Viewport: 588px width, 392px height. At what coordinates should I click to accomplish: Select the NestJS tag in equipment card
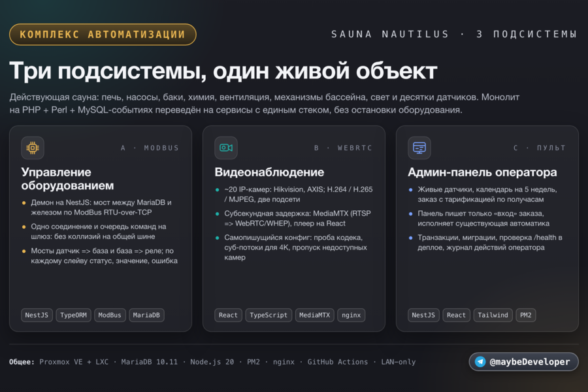tap(37, 315)
